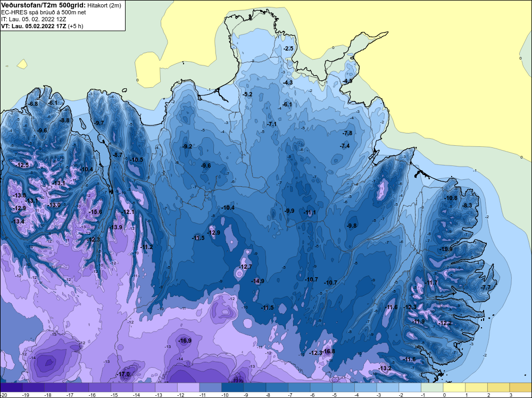Viewport: 532px width, 398px height.
Task: Click the temperature value -9.7
Action: [x=99, y=123]
